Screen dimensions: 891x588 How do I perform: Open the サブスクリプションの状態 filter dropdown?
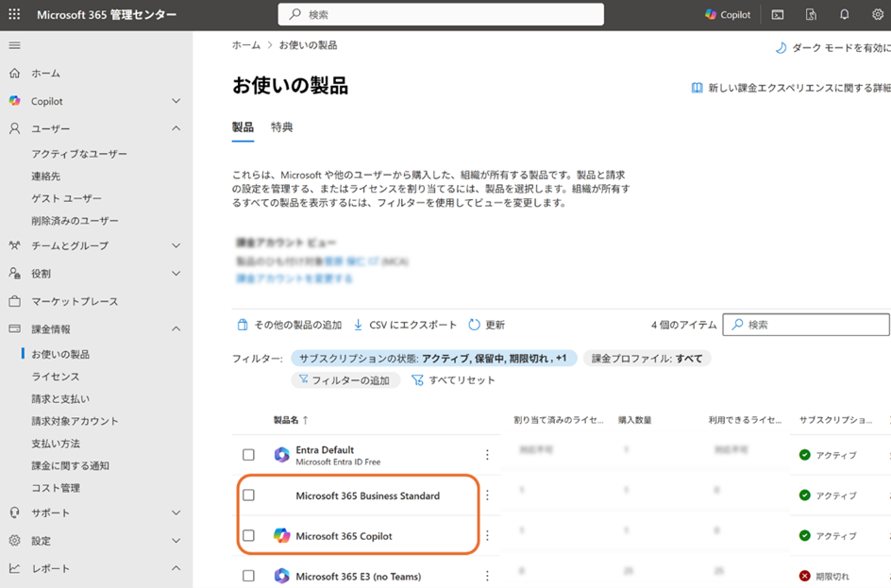(x=434, y=359)
